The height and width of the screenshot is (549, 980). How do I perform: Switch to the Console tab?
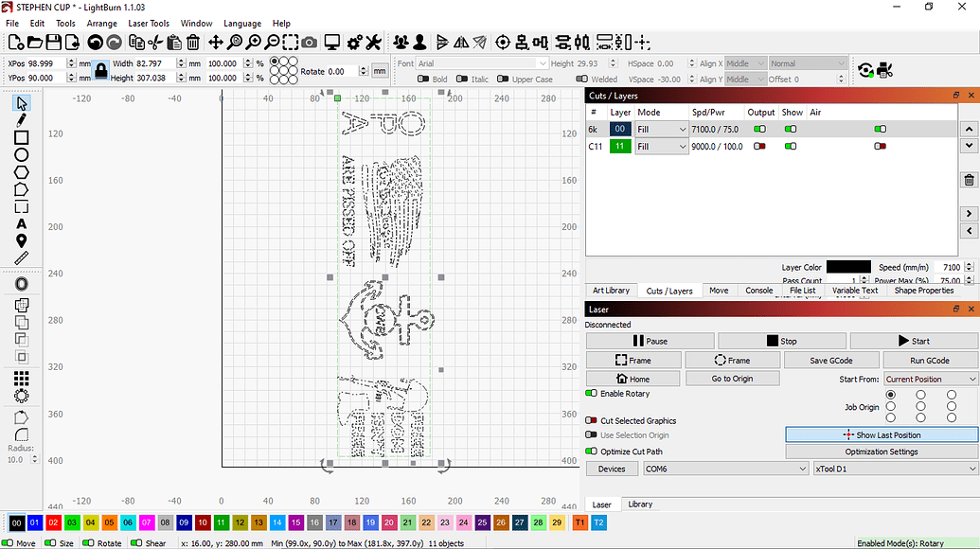[759, 291]
